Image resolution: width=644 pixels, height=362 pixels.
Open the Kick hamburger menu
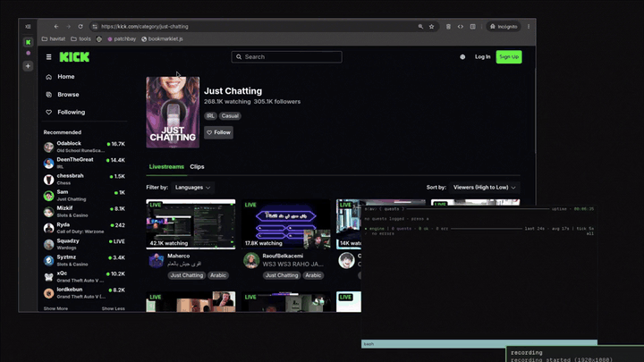pos(48,57)
